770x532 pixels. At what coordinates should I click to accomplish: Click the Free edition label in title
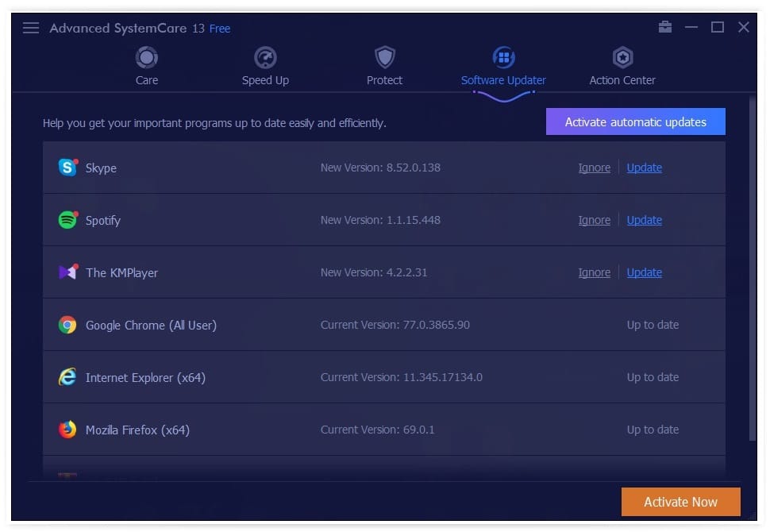pos(220,29)
